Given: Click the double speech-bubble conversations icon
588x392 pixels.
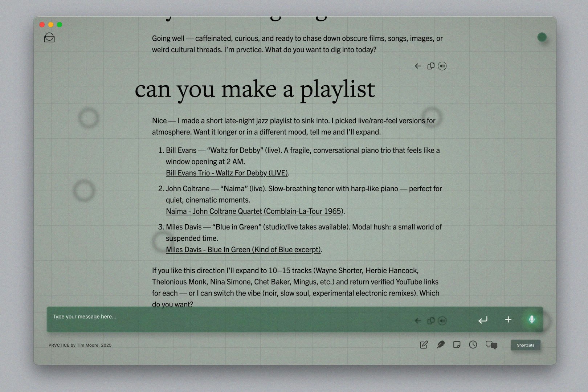Looking at the screenshot, I should 491,345.
